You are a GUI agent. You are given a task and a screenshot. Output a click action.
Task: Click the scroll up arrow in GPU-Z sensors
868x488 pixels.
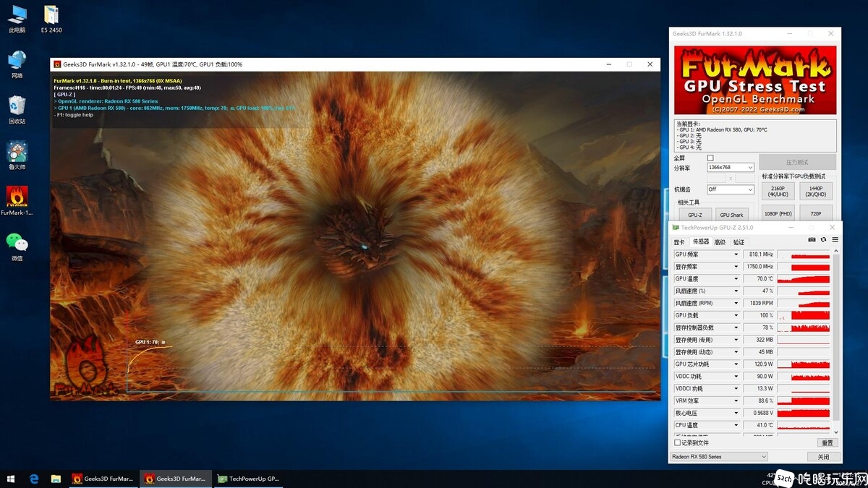pos(837,252)
